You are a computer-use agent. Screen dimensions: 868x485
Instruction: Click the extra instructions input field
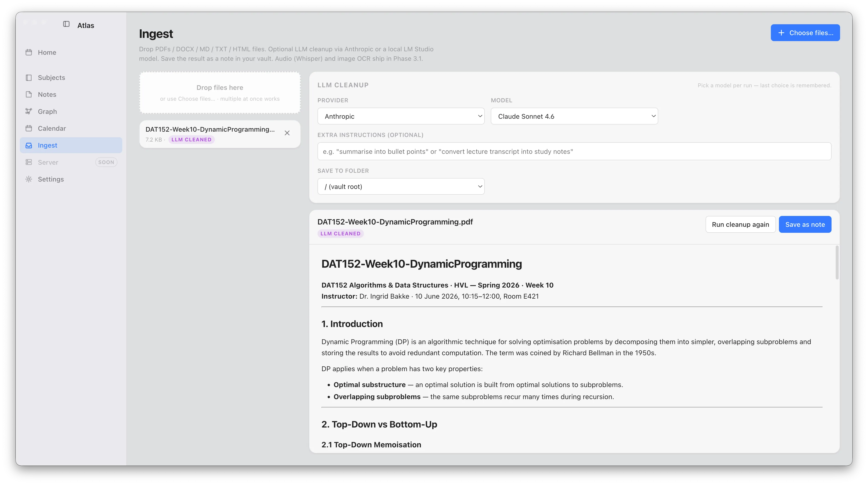coord(574,152)
